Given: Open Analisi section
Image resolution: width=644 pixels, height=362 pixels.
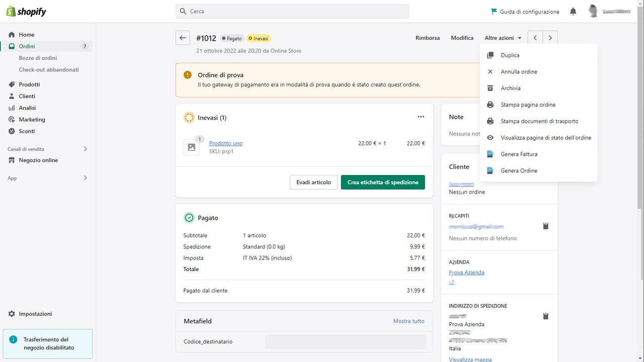Looking at the screenshot, I should pyautogui.click(x=27, y=108).
